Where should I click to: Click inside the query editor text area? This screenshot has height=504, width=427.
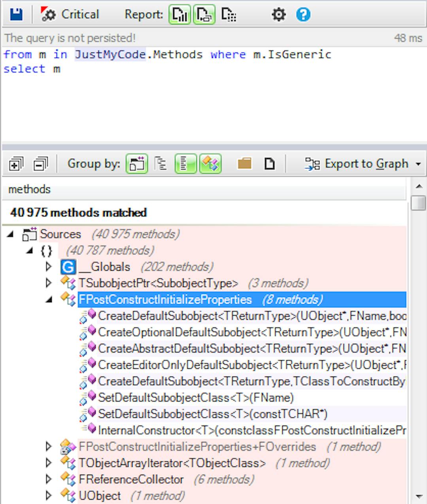click(x=213, y=103)
